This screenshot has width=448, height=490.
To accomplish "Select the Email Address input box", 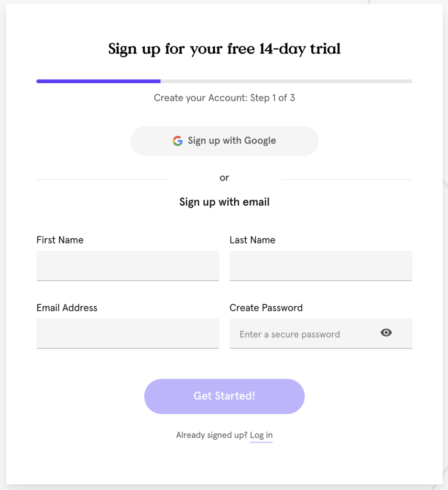I will click(128, 334).
